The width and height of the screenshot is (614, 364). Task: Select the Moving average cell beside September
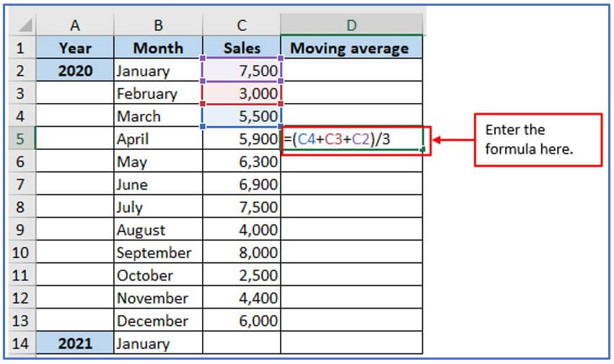pyautogui.click(x=351, y=252)
